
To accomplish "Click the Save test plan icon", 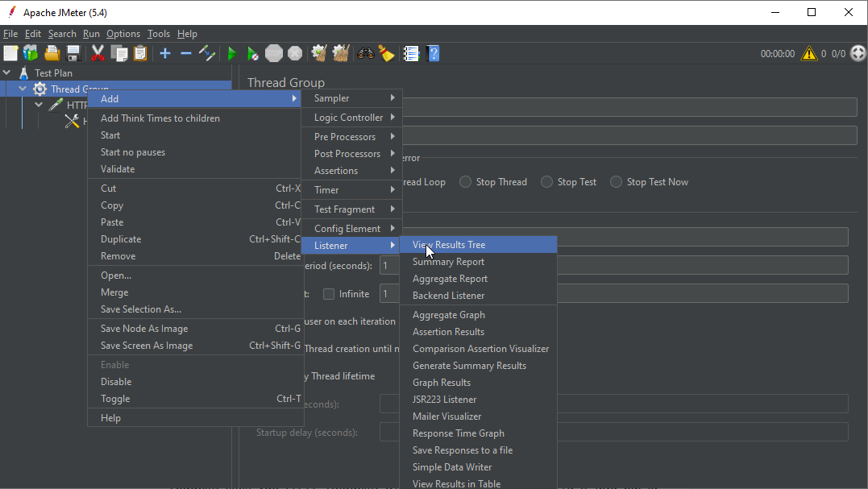I will (73, 53).
